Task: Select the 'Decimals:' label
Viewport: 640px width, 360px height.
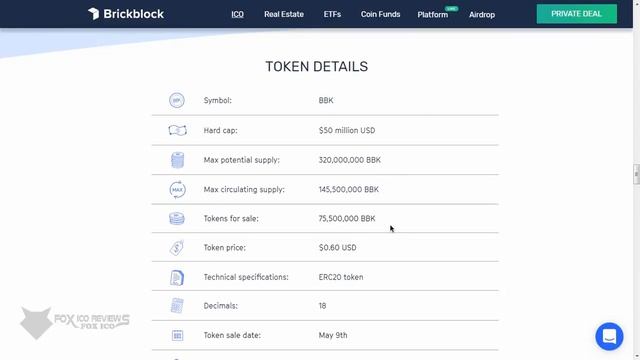Action: (220, 306)
